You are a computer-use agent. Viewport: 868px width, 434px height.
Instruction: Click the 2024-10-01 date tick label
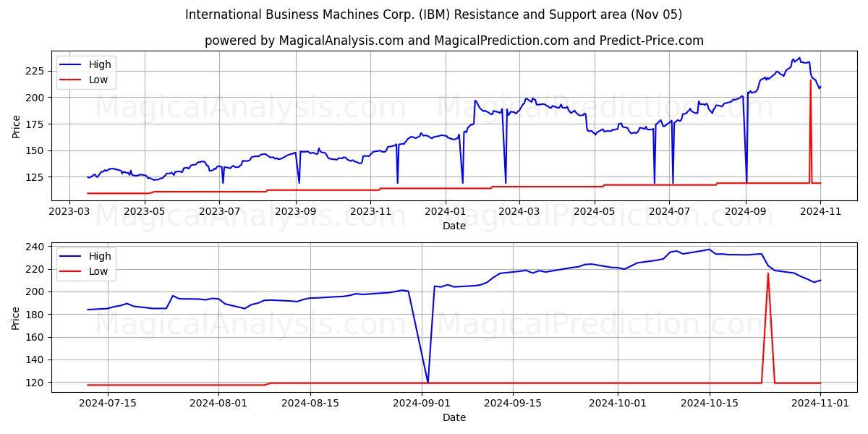click(x=618, y=404)
